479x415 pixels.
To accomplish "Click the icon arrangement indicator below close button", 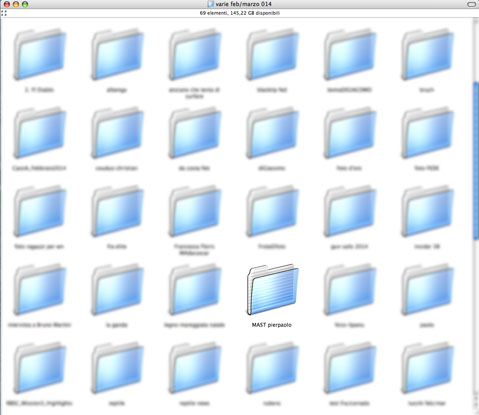I will [x=4, y=13].
